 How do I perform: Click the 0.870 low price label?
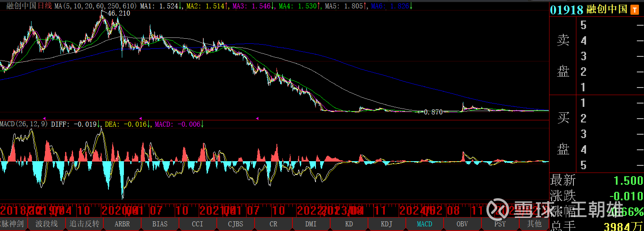pyautogui.click(x=433, y=112)
